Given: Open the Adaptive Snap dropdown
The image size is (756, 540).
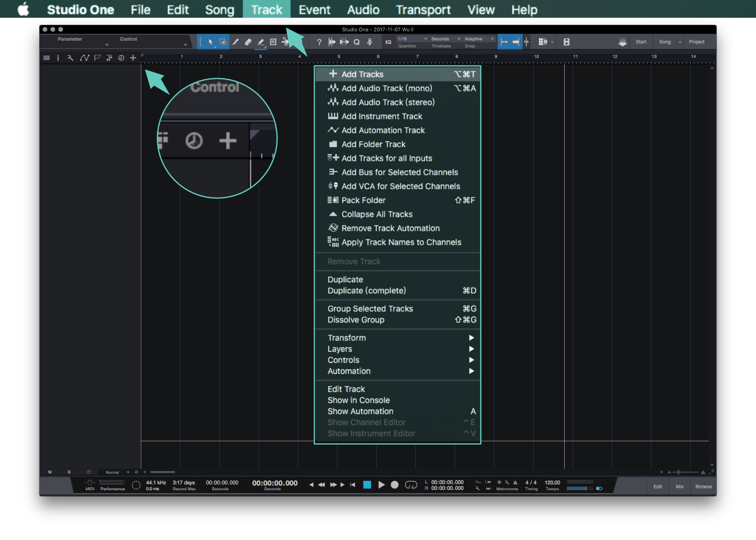Looking at the screenshot, I should (479, 39).
